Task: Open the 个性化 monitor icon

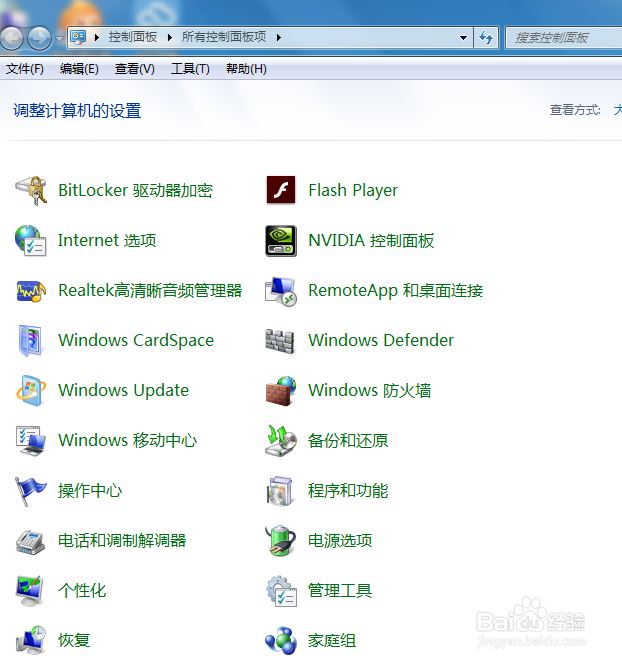Action: tap(30, 591)
